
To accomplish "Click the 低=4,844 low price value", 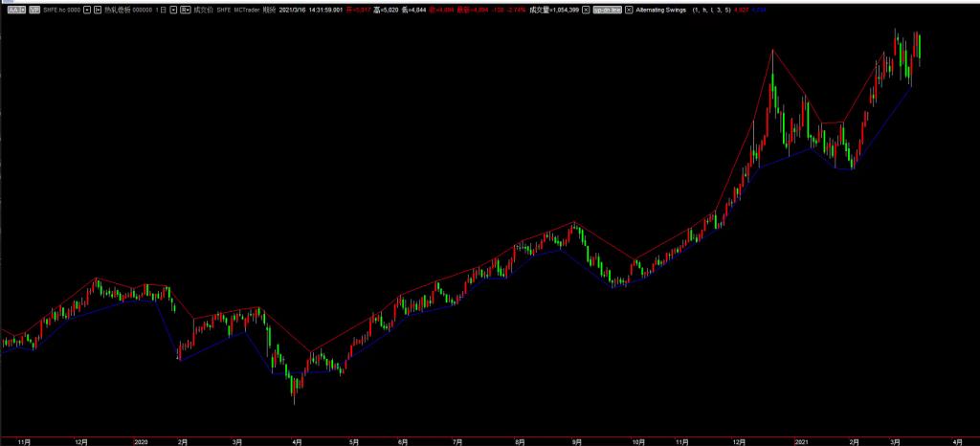I will click(413, 10).
